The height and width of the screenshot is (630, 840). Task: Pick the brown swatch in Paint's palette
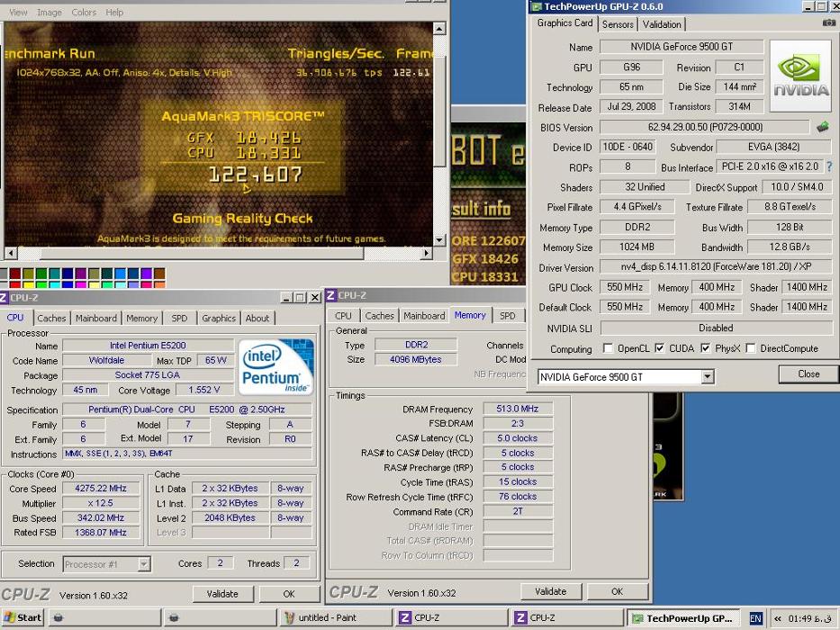[159, 274]
